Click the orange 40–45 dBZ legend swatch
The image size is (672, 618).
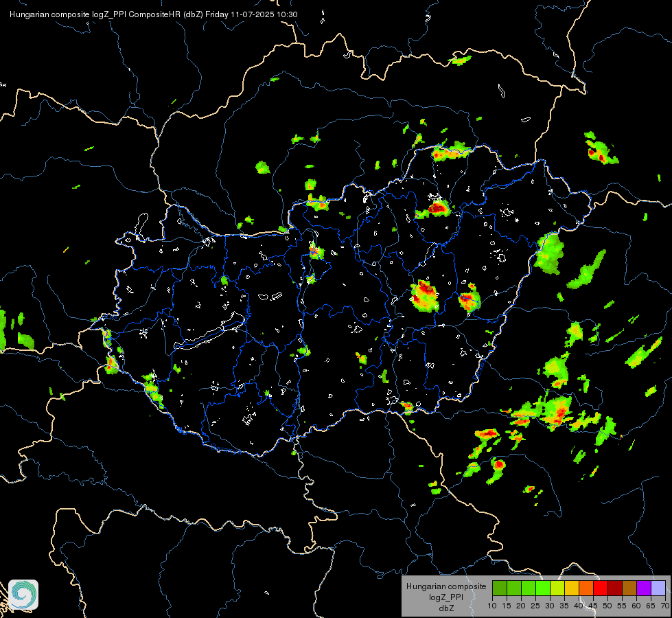[586, 588]
